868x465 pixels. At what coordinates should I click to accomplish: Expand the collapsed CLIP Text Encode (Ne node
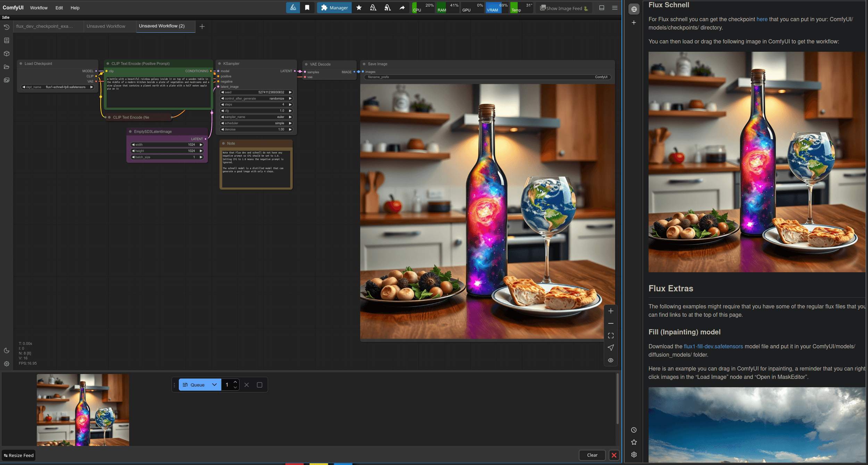tap(109, 117)
